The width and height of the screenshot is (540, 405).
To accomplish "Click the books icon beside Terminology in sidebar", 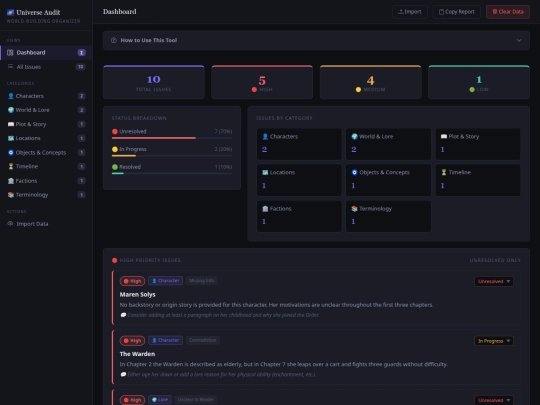I will (x=11, y=195).
